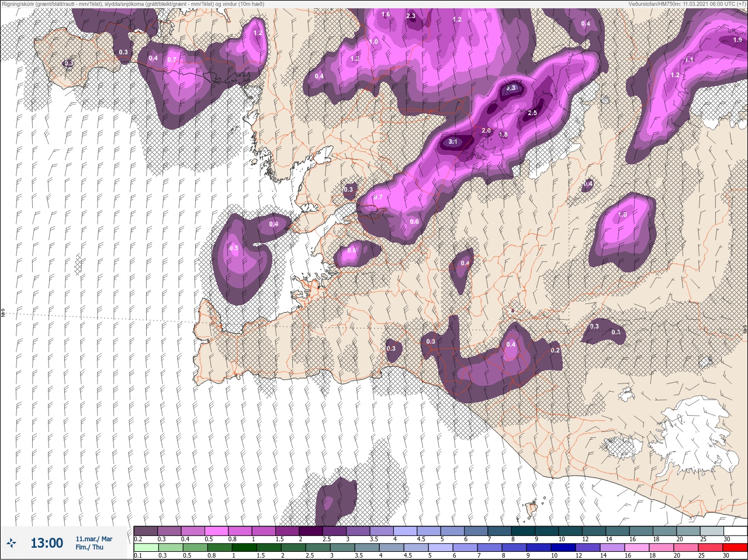
Task: Click the 2.0 precipitation value on the map
Action: click(486, 131)
